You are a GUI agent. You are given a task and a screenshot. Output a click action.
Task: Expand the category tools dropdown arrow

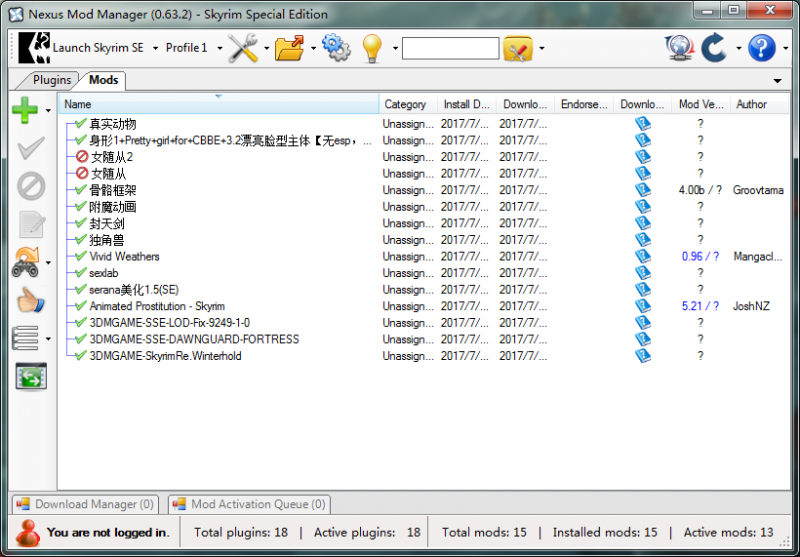(x=541, y=48)
